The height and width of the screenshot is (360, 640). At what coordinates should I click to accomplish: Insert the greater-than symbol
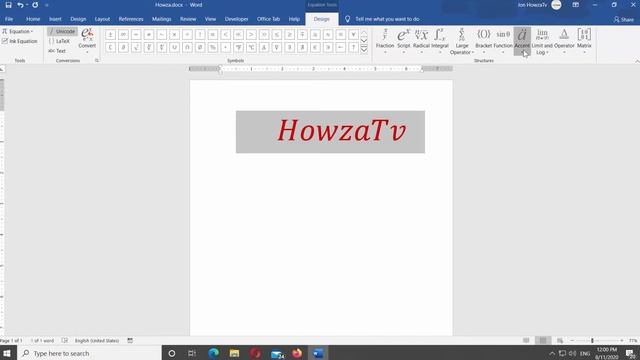coord(251,35)
